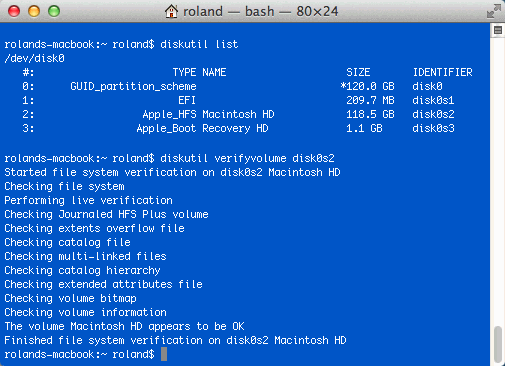Click 'Finished file system verification' line

pos(175,341)
